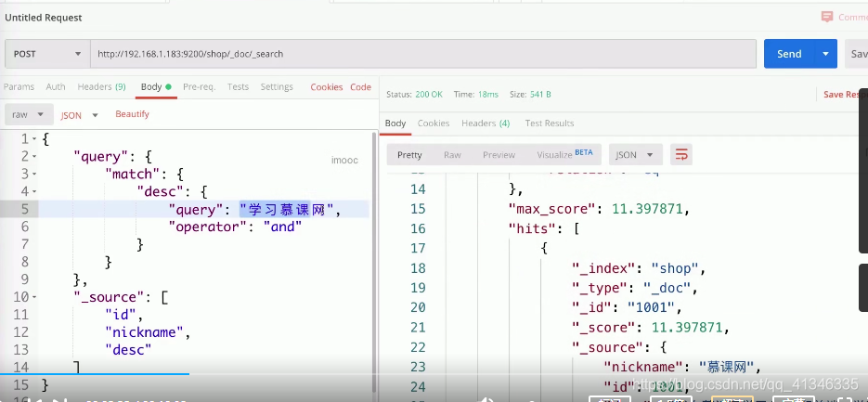Open the response JSON format dropdown
The image size is (868, 402).
(x=634, y=155)
